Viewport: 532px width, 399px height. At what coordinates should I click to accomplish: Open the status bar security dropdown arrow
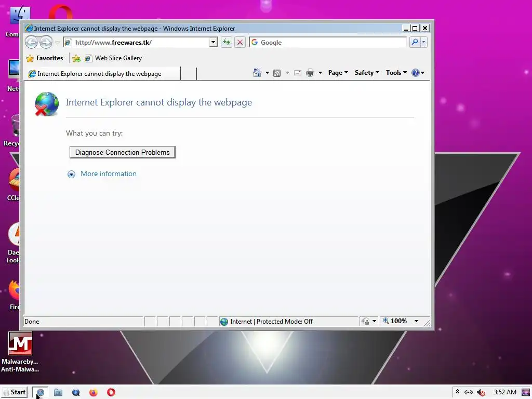(x=374, y=321)
